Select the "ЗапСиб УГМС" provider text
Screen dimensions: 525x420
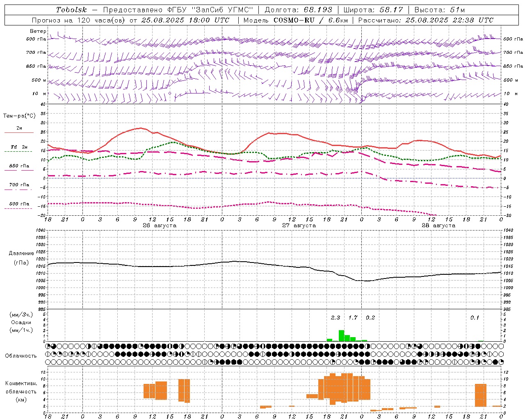click(x=222, y=10)
